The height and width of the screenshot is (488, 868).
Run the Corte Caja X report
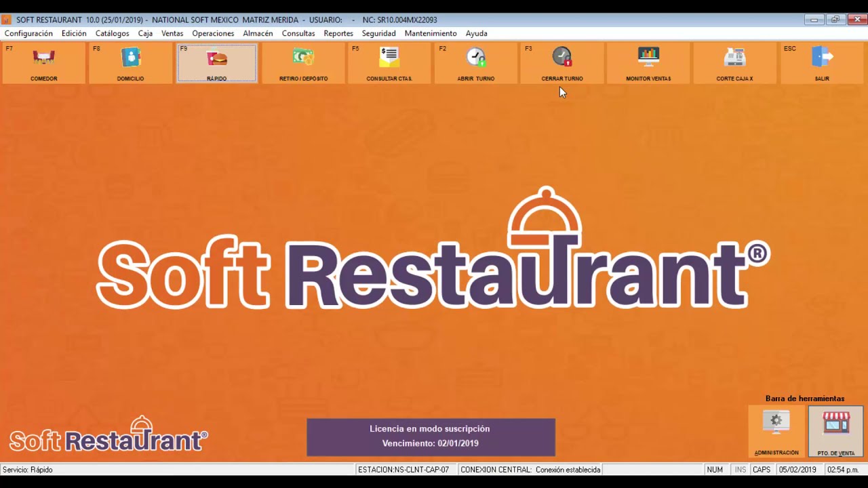coord(734,63)
